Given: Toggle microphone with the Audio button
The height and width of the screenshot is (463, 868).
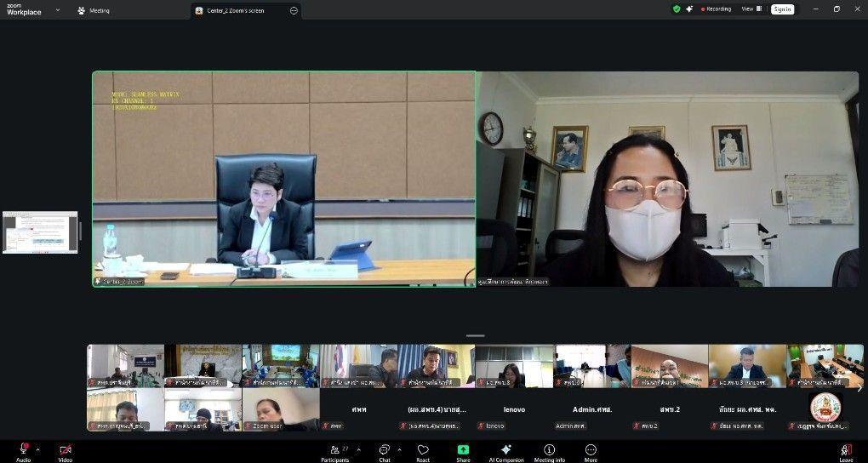Looking at the screenshot, I should pyautogui.click(x=24, y=450).
